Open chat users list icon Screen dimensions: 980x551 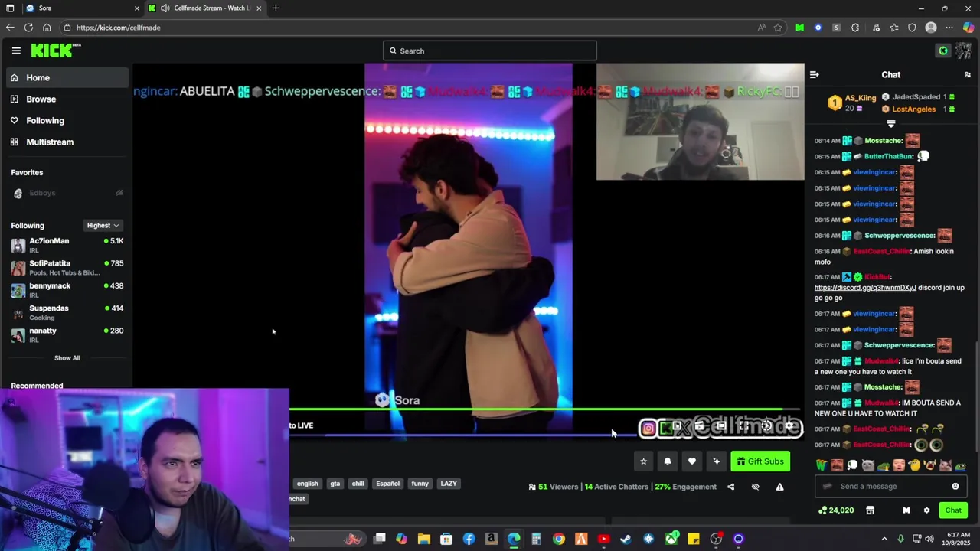click(968, 74)
